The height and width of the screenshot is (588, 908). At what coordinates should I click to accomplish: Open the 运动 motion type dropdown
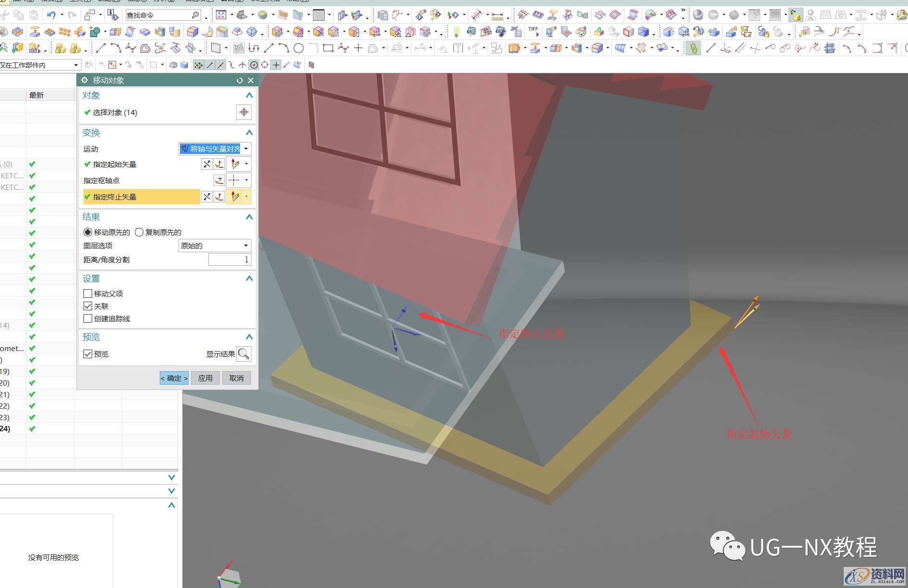[215, 149]
